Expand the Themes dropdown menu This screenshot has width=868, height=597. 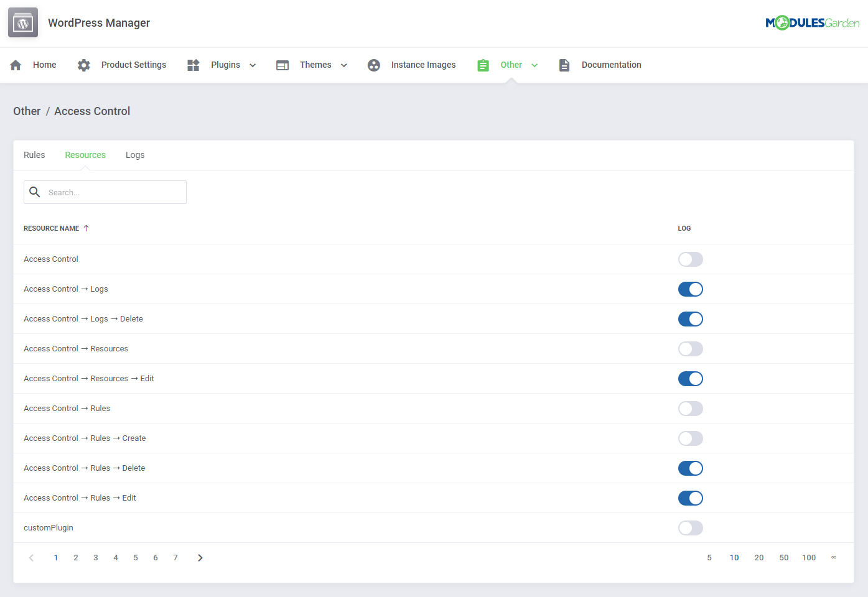tap(343, 65)
